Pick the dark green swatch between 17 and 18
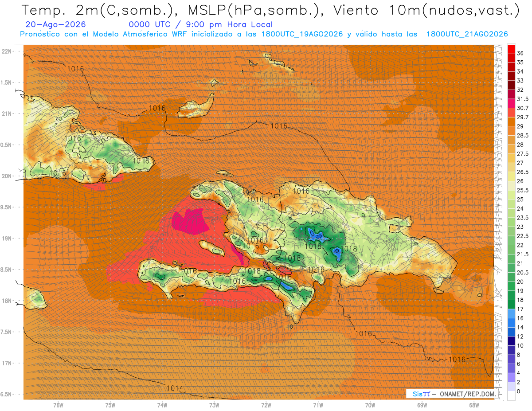This screenshot has height=411, width=532. point(511,304)
